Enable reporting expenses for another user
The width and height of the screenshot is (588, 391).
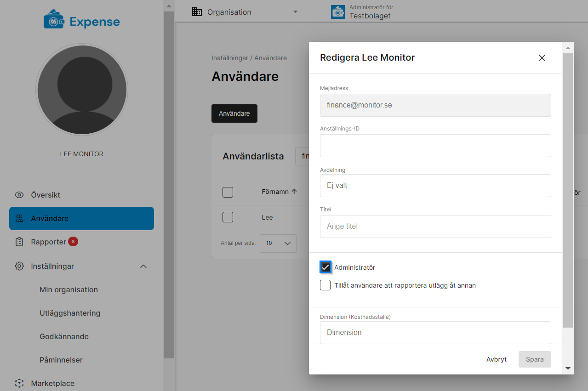pos(325,285)
